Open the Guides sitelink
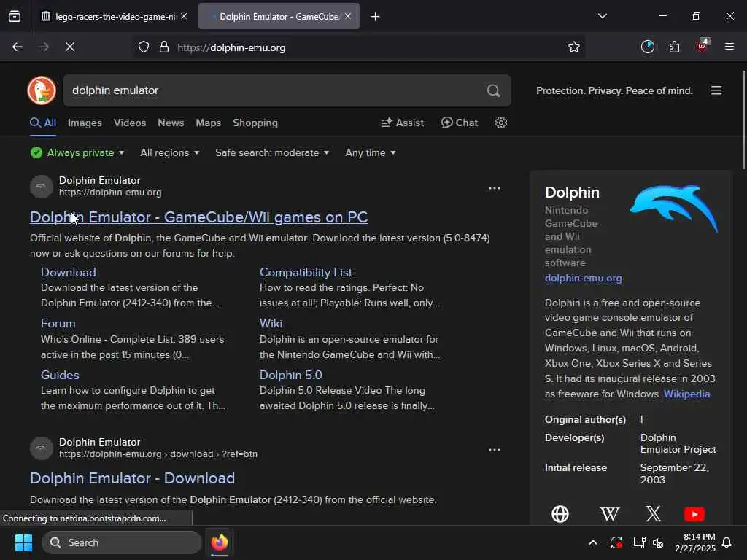 coord(60,375)
